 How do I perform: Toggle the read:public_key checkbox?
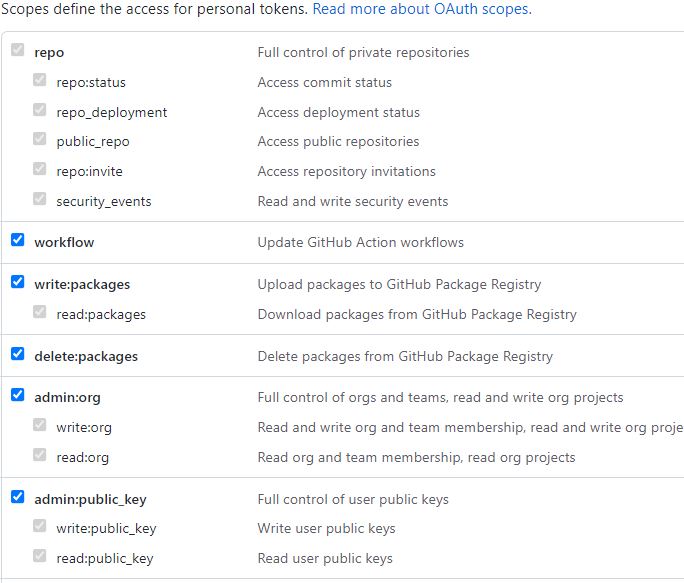click(40, 556)
